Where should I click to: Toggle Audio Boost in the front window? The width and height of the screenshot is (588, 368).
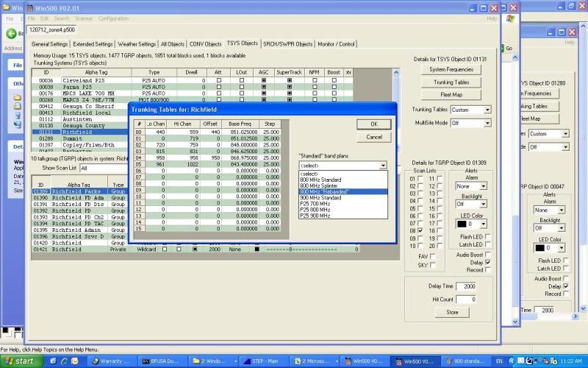coord(487,255)
